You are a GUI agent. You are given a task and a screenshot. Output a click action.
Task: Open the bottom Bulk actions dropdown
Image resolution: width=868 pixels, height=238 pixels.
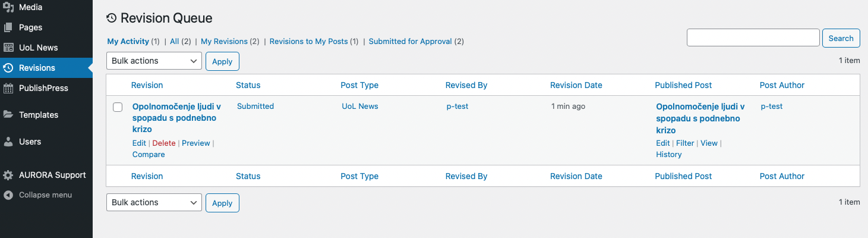[154, 202]
